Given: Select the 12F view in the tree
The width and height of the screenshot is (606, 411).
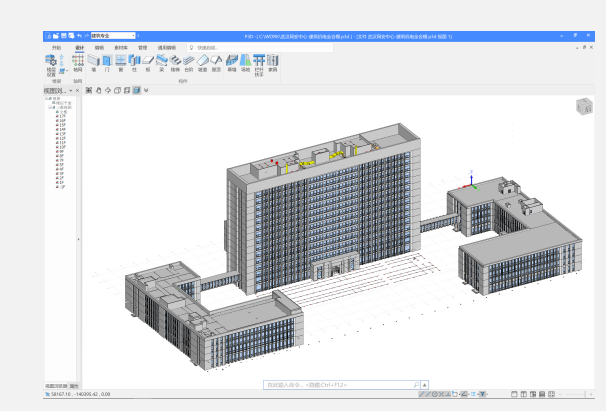Looking at the screenshot, I should tap(62, 138).
